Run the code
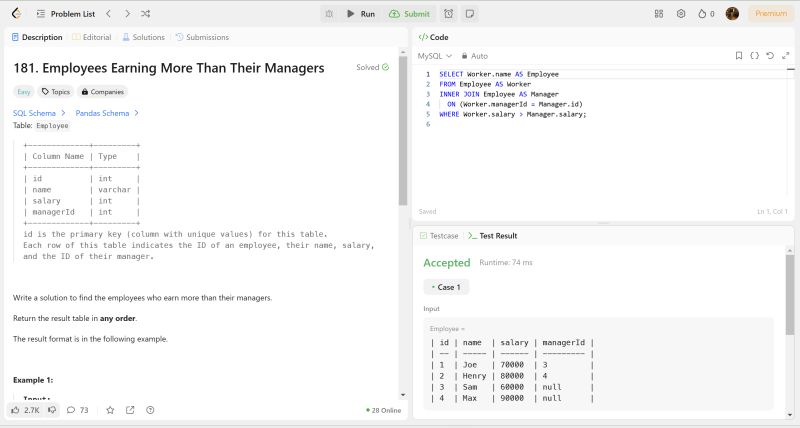The image size is (800, 428). pos(361,14)
